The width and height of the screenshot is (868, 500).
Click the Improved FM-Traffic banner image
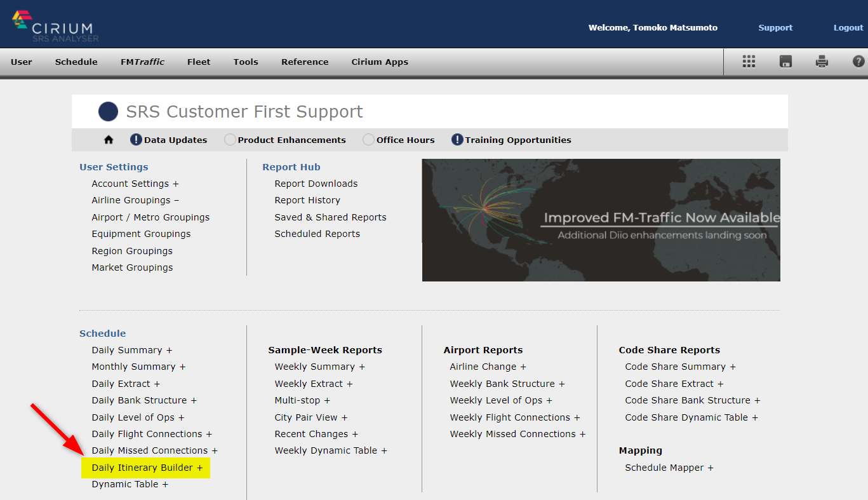pos(601,220)
